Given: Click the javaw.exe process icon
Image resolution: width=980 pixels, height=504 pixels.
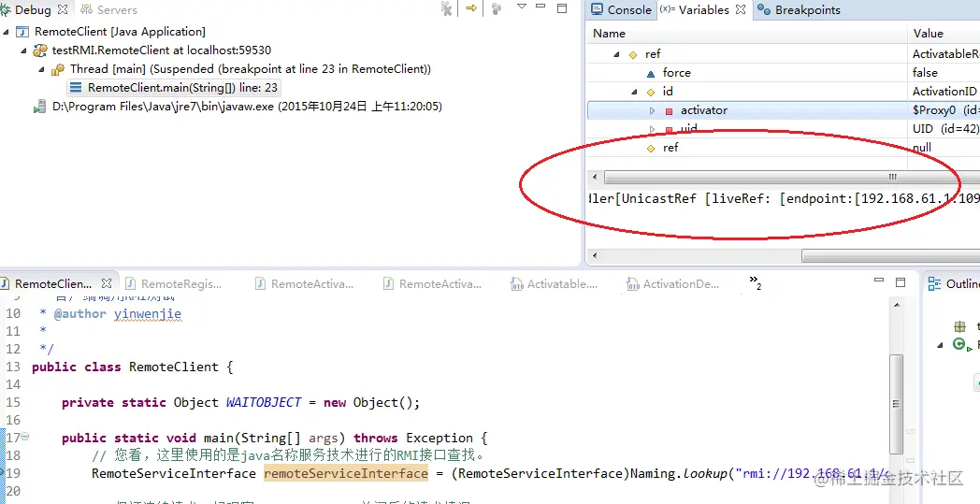Looking at the screenshot, I should coord(40,107).
